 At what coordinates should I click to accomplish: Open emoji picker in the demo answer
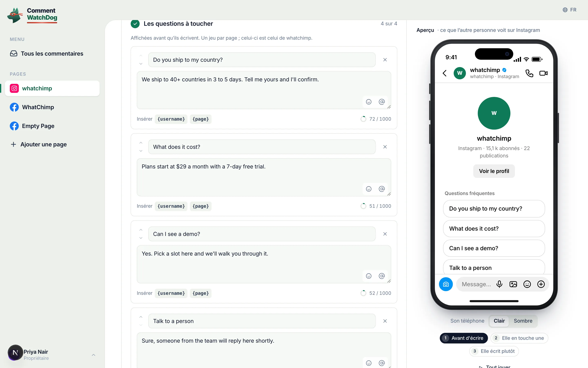click(369, 276)
